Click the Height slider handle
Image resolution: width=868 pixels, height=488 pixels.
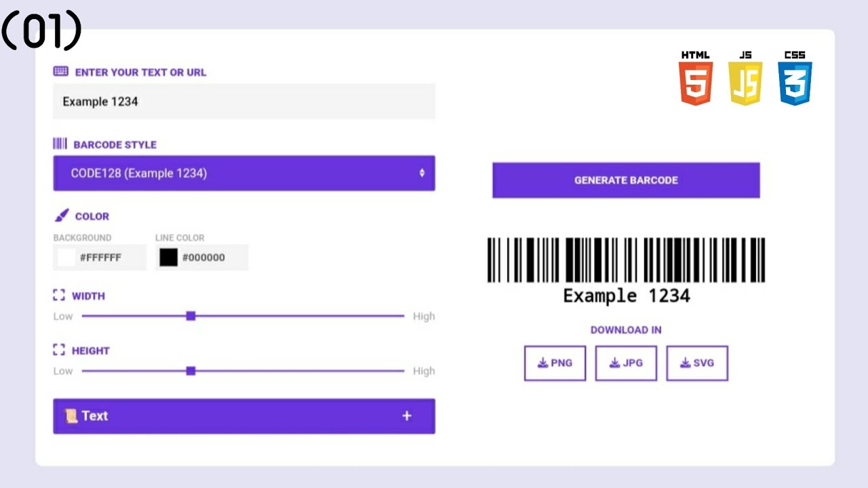(191, 371)
